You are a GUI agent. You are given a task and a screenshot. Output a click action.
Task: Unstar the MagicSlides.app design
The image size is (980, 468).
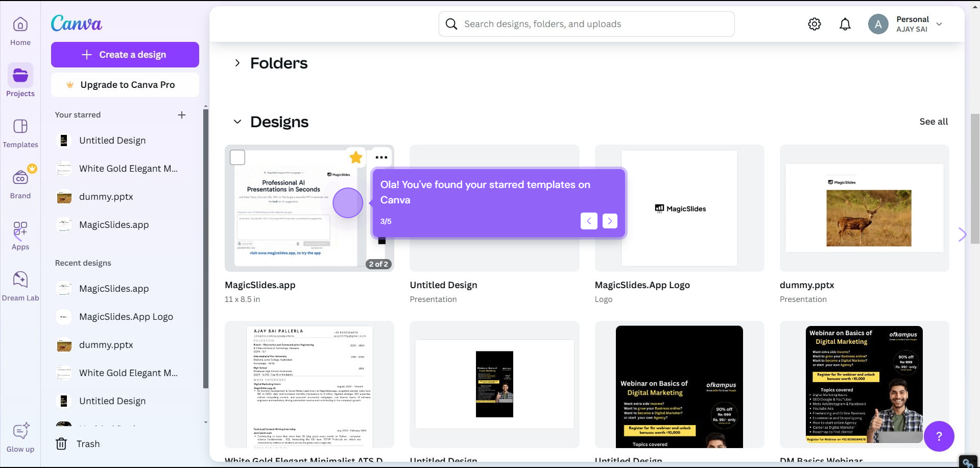tap(356, 157)
